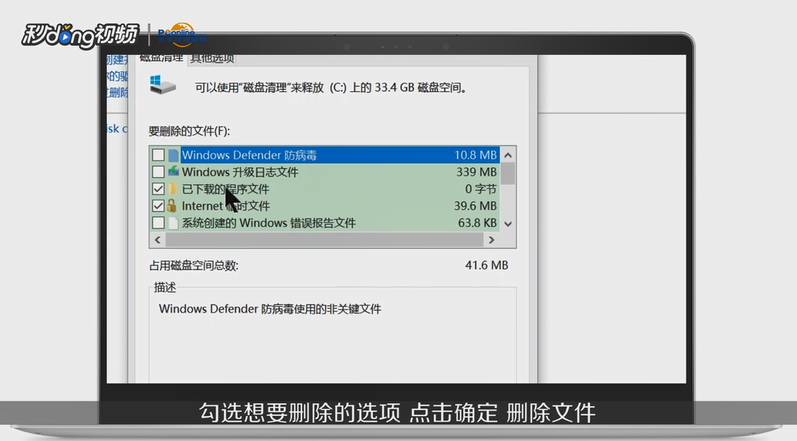Click the Windows Defender description text
Viewport: 797px width, 441px height.
coord(270,309)
